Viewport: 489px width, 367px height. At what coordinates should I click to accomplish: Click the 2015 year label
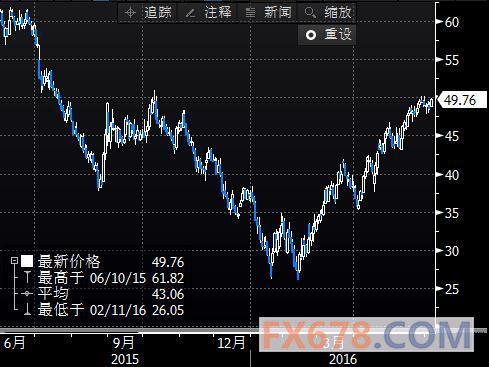pyautogui.click(x=125, y=359)
